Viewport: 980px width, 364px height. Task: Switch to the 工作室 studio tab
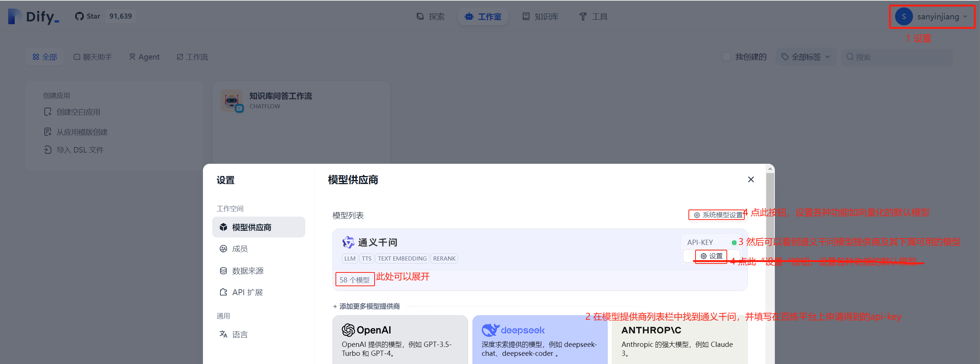pos(483,16)
